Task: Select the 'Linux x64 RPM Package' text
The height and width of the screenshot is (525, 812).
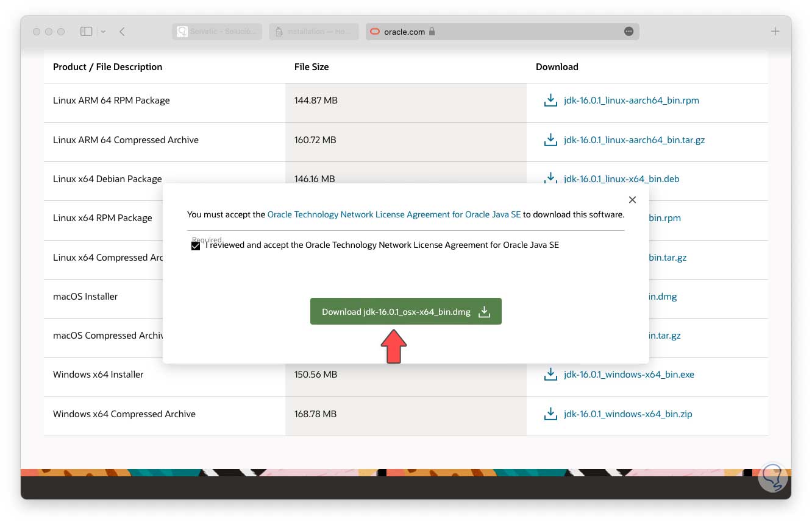Action: click(102, 218)
